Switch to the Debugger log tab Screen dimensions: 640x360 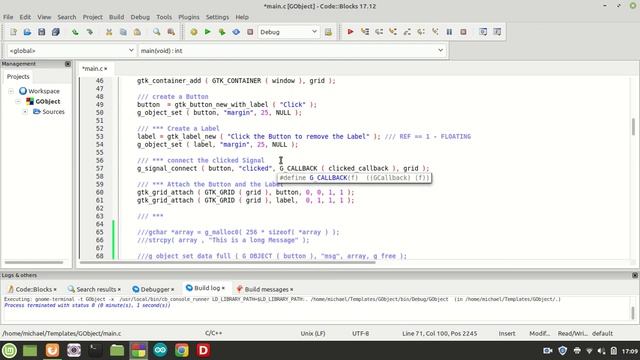point(153,289)
